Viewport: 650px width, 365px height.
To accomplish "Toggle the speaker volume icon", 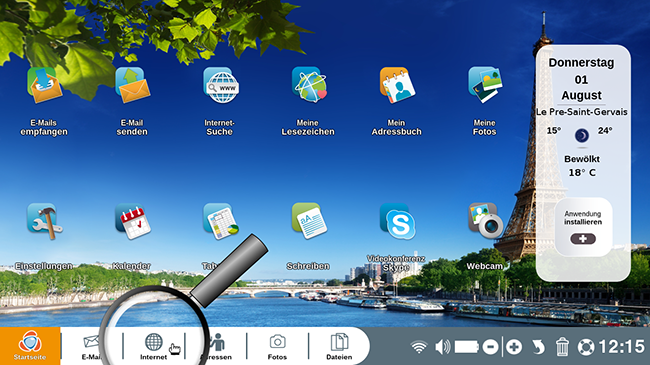I will coord(443,347).
